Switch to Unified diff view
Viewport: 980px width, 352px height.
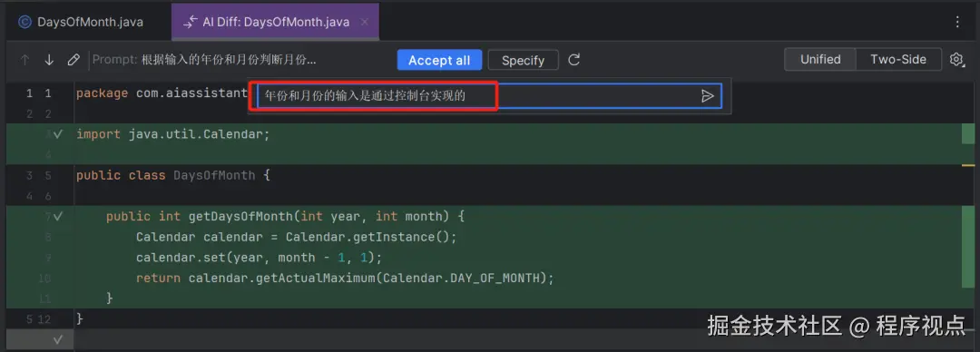pos(820,59)
